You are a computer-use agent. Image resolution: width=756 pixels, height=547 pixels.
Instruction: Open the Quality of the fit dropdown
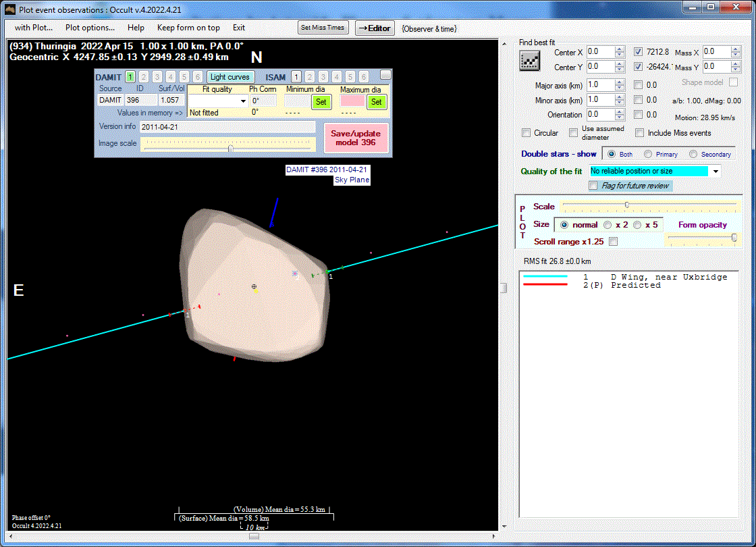tap(715, 172)
